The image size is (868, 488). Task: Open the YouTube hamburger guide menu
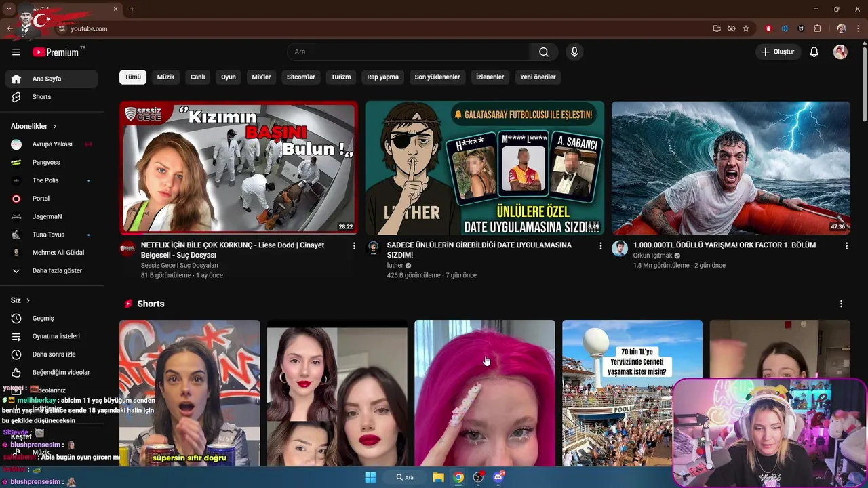(x=16, y=52)
